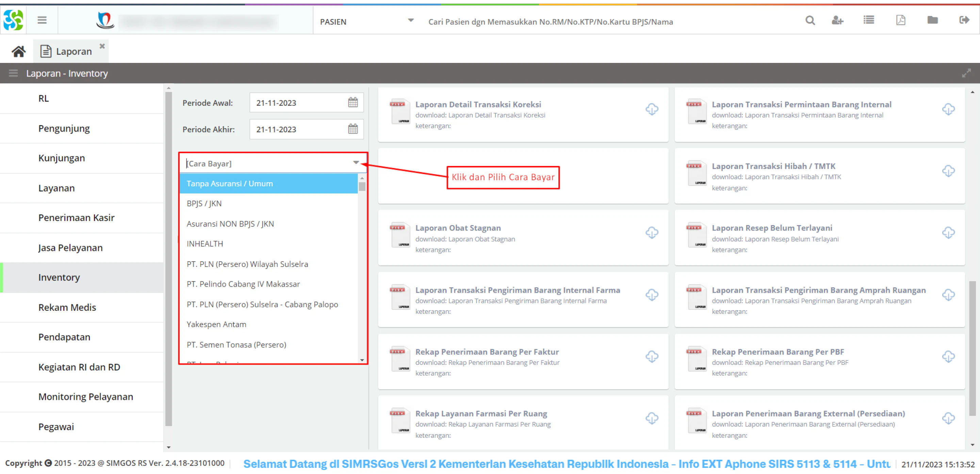Focus the Periode Awal date field
Screen dimensions: 980x474
coord(299,103)
